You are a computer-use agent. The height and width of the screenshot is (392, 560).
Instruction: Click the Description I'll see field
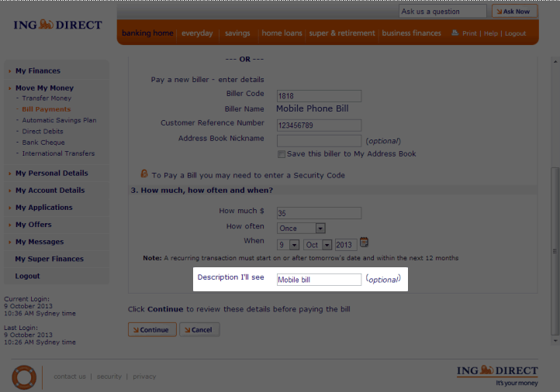click(319, 280)
